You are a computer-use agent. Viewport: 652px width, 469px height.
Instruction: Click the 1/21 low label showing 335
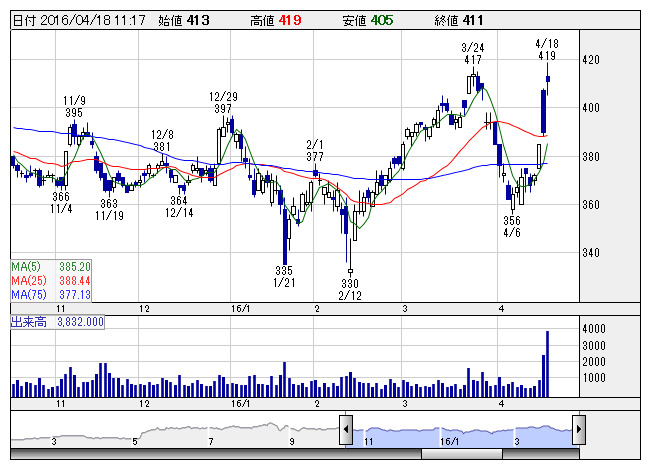click(x=284, y=276)
